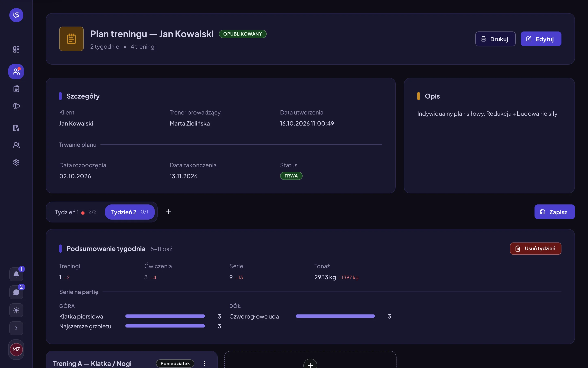The image size is (588, 368).
Task: Open the dumbbell exercises sidebar icon
Action: 16,106
